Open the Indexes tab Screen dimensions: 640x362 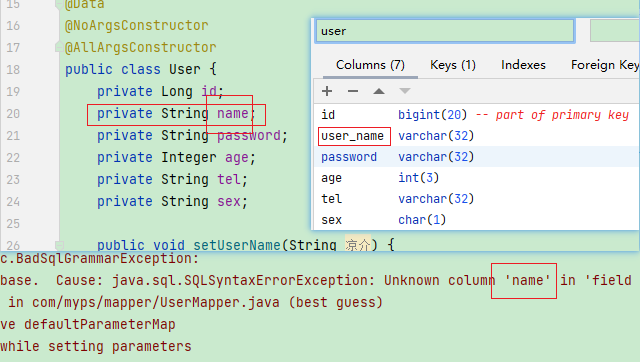[x=523, y=65]
